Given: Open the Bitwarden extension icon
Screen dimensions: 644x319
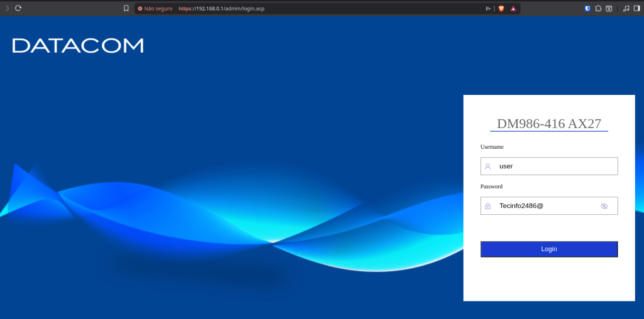Looking at the screenshot, I should 587,8.
